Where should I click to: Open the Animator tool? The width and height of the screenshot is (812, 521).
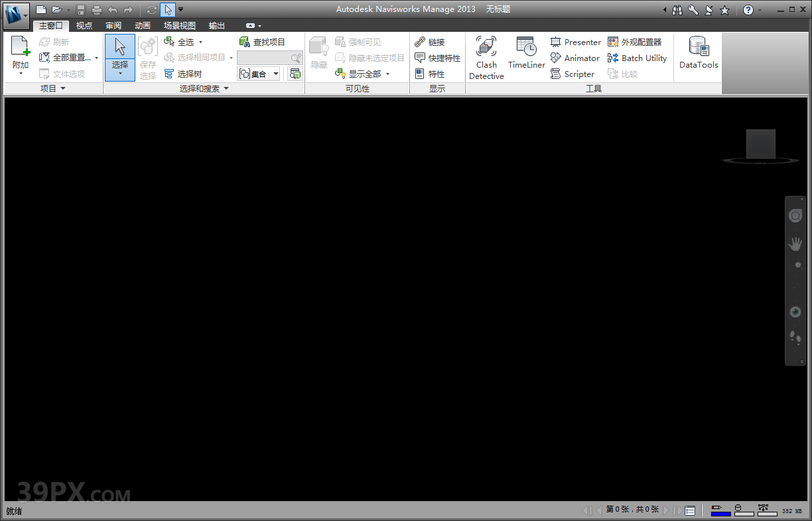[x=575, y=58]
